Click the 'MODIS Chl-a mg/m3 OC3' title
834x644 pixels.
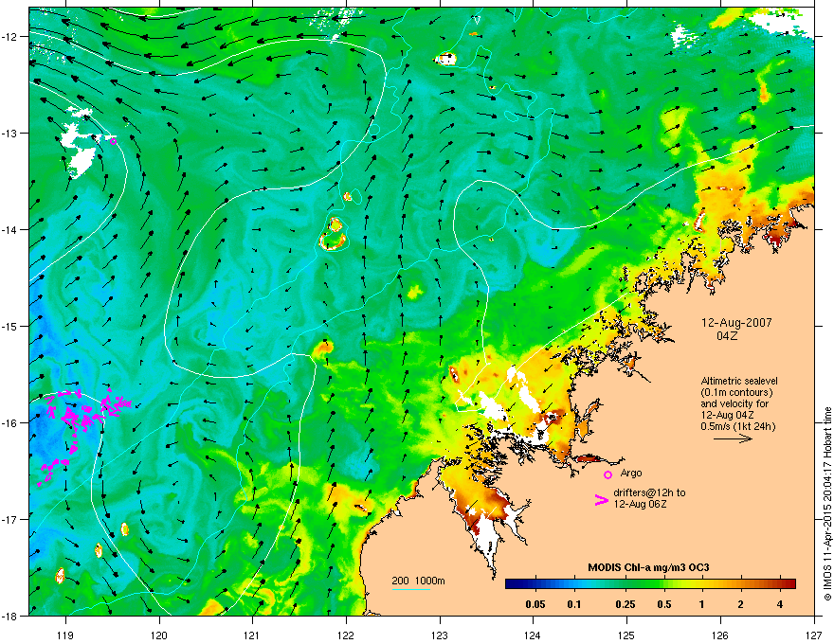(x=648, y=567)
